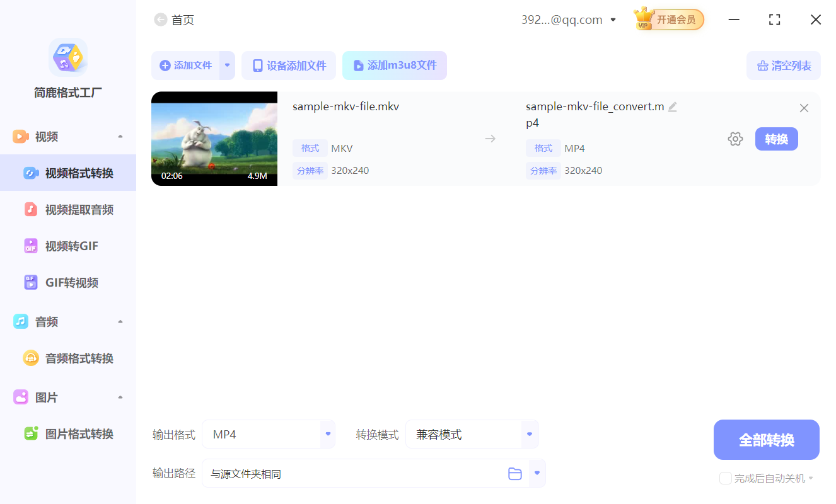Screen dimensions: 836x504
Task: Switch to the 添加m3u8文件 tab
Action: [395, 65]
